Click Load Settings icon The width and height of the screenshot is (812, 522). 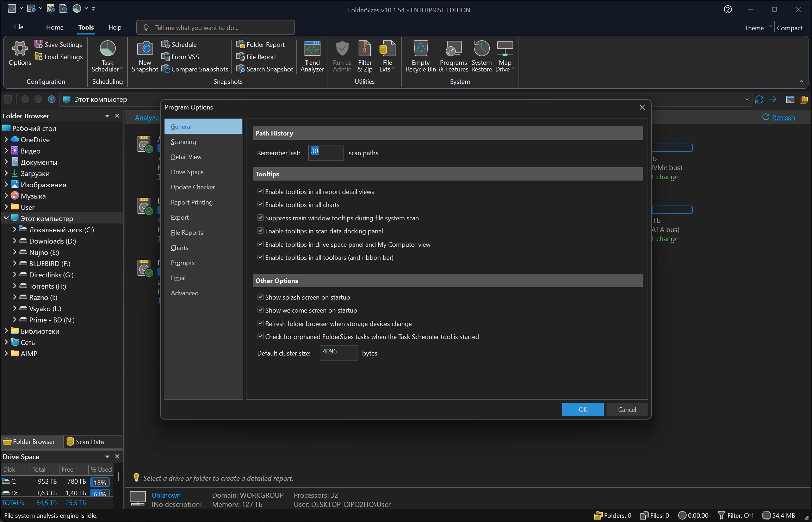click(38, 57)
